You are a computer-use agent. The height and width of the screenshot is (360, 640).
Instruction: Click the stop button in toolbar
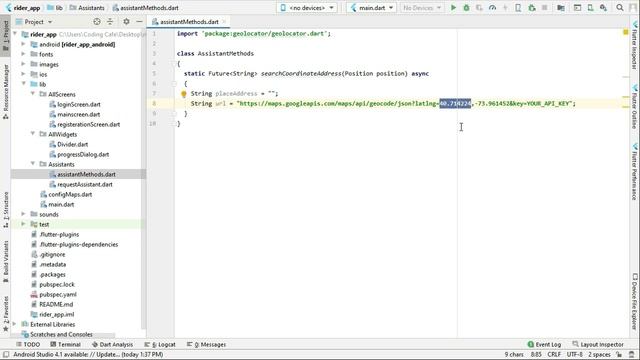pyautogui.click(x=544, y=8)
